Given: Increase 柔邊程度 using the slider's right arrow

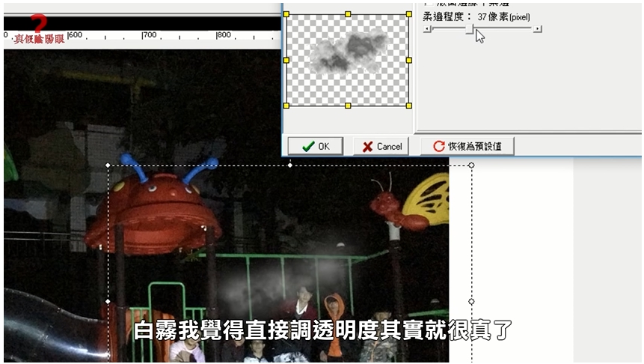Looking at the screenshot, I should click(x=538, y=29).
